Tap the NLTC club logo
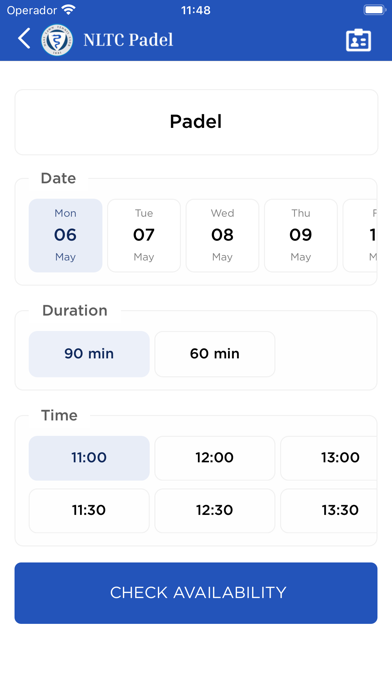 tap(57, 40)
